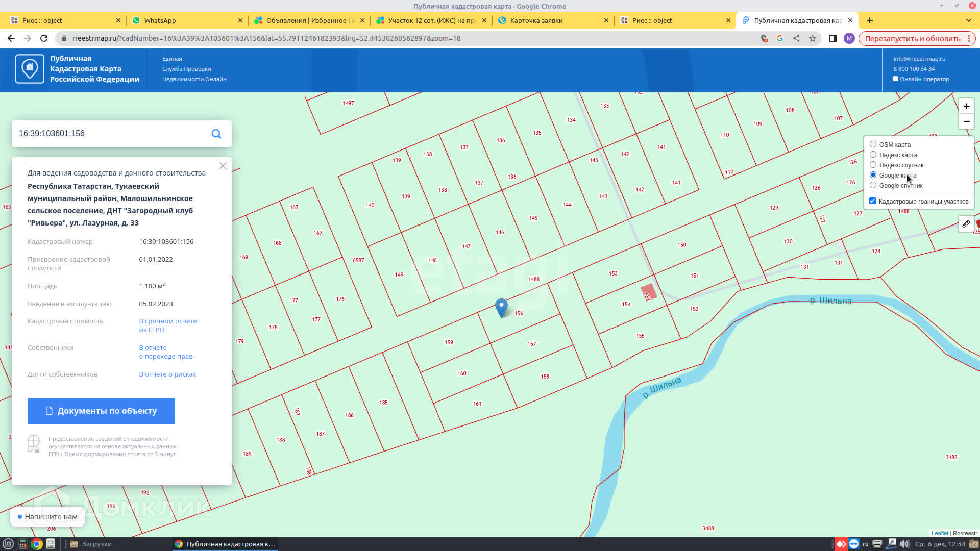Click the cadastral map site logo

tap(30, 69)
